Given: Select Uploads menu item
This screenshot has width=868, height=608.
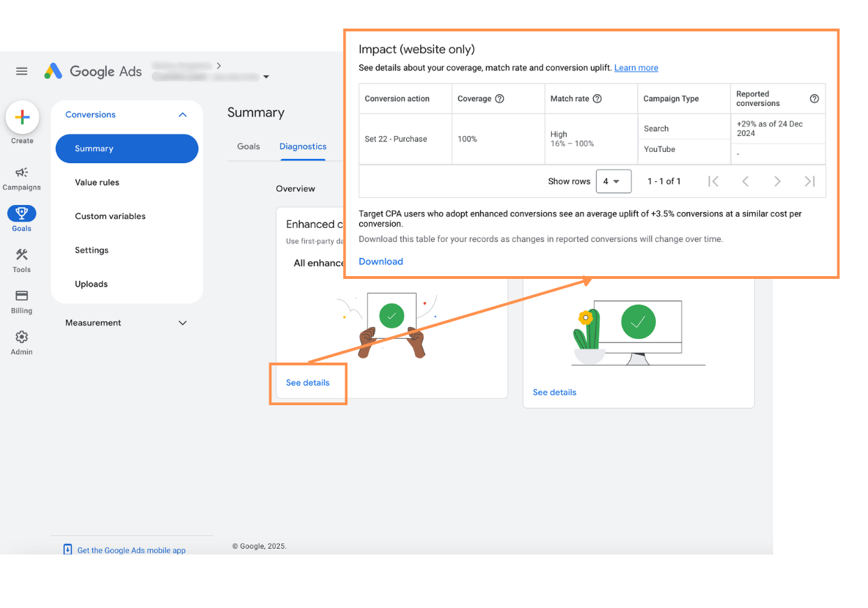Looking at the screenshot, I should coord(91,284).
